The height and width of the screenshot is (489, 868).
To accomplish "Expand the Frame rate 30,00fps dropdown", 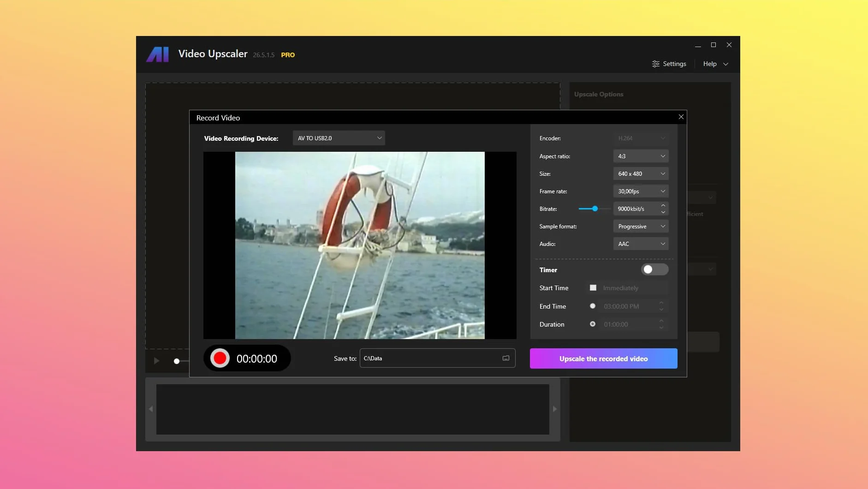I will 641,191.
